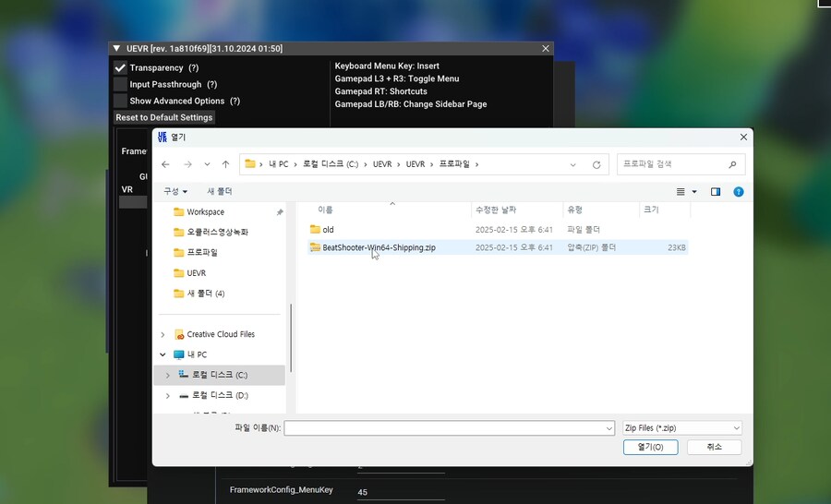Screen dimensions: 831x504
Task: Enable the Input Passthrough checkbox
Action: 120,84
